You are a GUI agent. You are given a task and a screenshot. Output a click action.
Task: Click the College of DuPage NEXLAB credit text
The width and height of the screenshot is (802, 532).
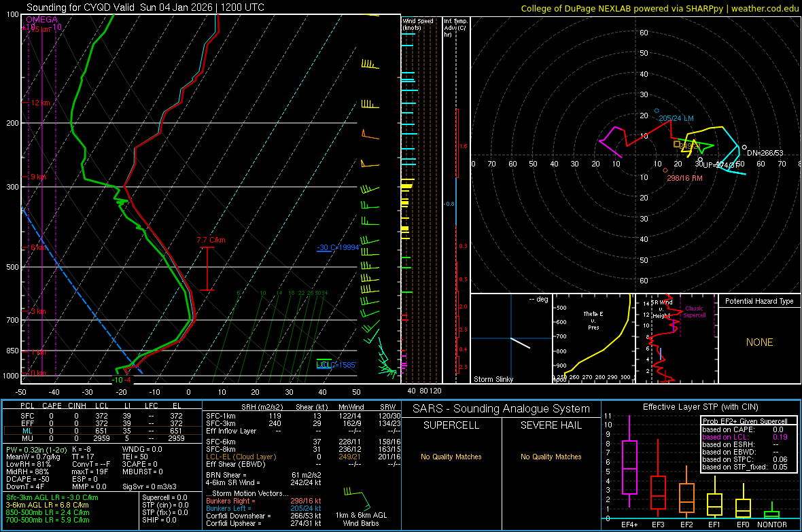pyautogui.click(x=659, y=8)
